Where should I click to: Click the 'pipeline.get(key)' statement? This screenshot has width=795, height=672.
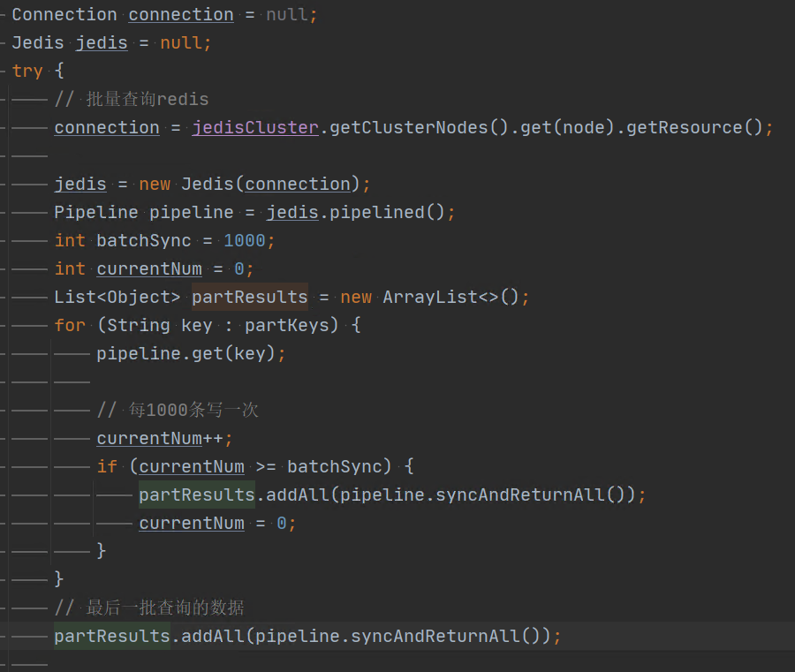click(191, 353)
